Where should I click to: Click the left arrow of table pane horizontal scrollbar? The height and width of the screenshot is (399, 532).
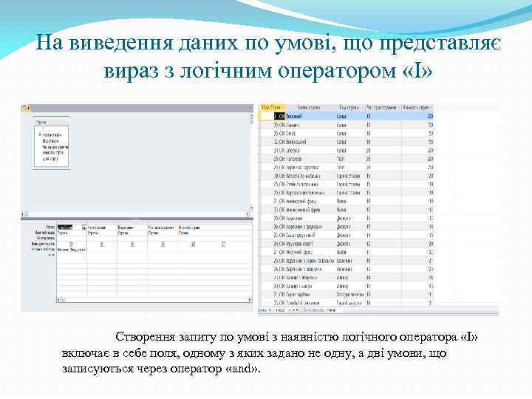23,214
